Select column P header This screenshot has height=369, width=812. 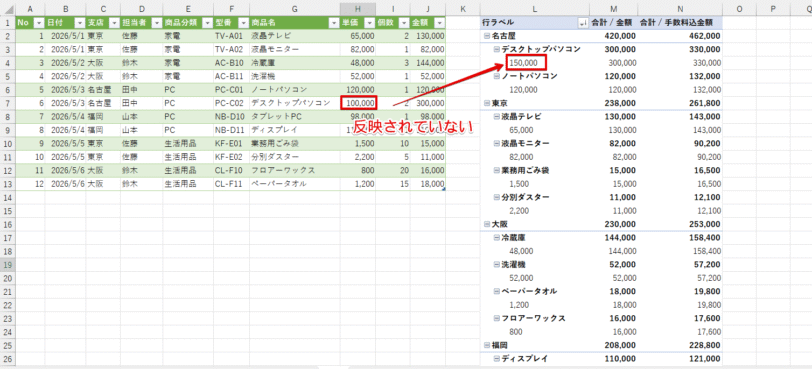click(773, 9)
